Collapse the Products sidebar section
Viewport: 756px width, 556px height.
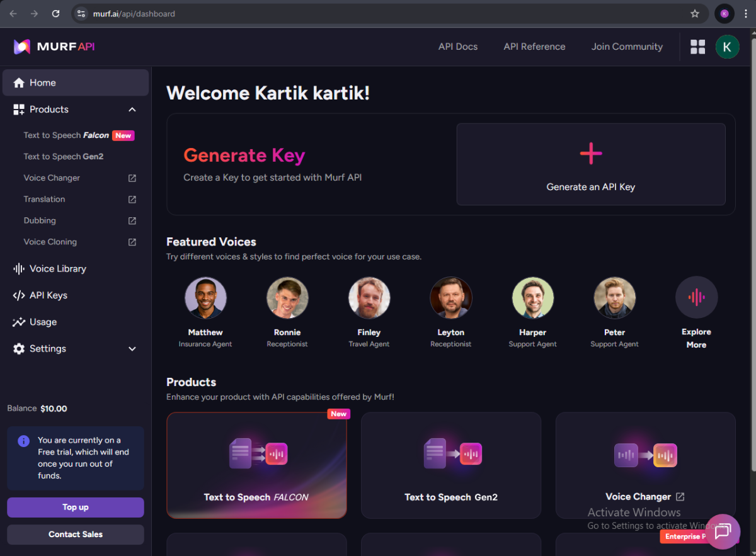coord(132,110)
